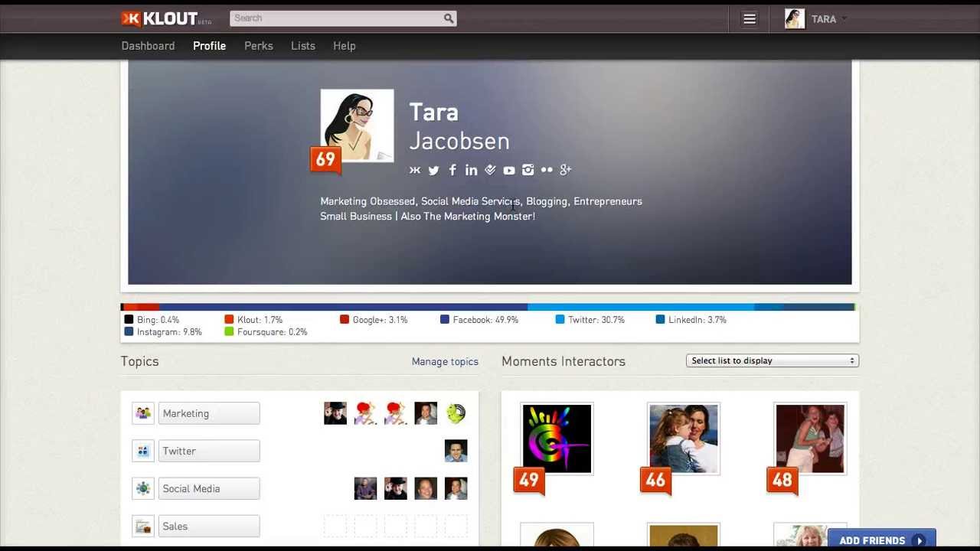
Task: Open the hamburger menu icon
Action: (x=750, y=19)
